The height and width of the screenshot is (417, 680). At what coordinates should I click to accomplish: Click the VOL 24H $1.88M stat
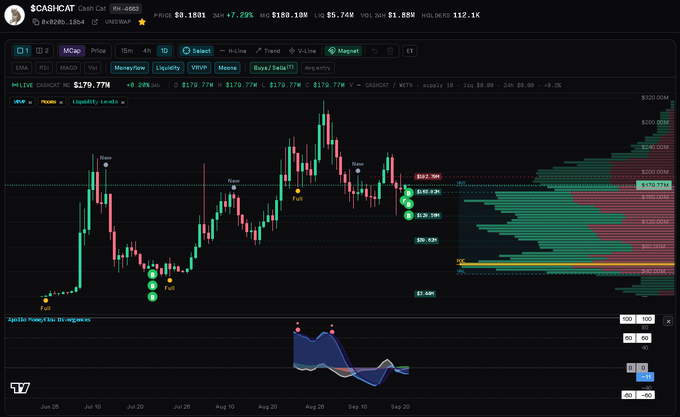(387, 15)
